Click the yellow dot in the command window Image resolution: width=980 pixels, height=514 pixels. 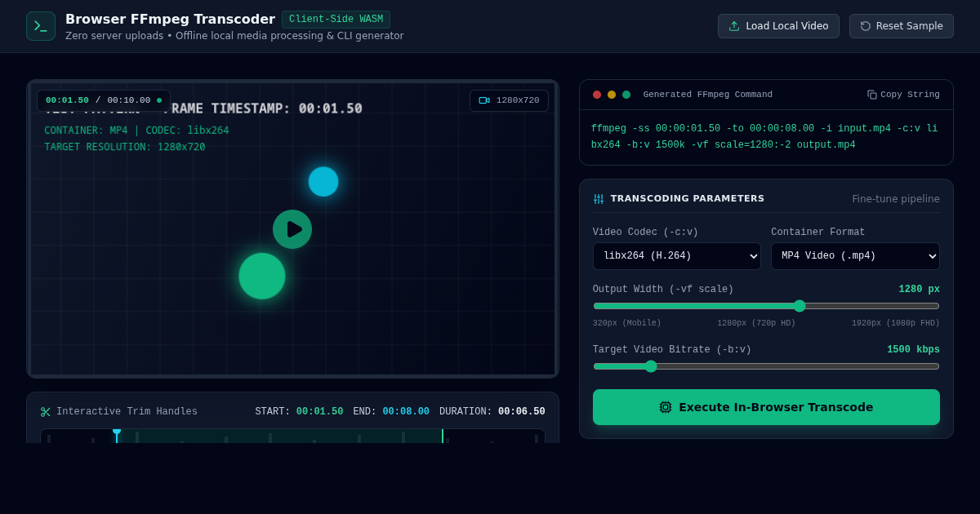[x=612, y=95]
